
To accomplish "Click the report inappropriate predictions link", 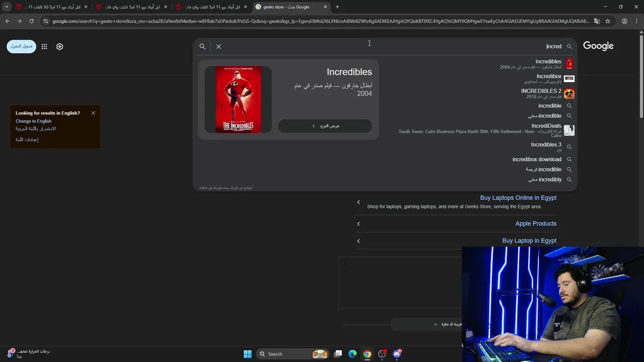I will 226,188.
